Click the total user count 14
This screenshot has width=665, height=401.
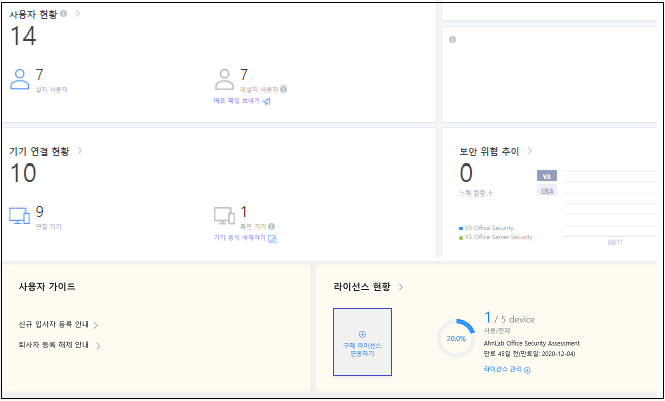coord(23,36)
